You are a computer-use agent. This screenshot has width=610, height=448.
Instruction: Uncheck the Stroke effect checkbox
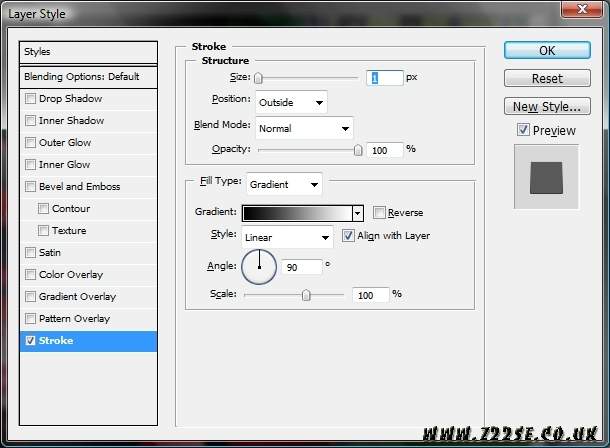pyautogui.click(x=30, y=341)
